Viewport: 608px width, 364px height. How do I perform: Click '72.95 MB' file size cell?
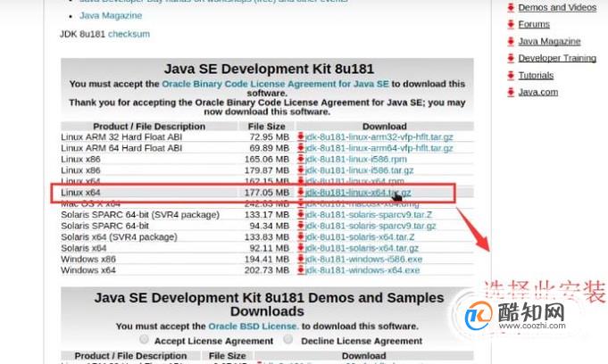pyautogui.click(x=269, y=136)
